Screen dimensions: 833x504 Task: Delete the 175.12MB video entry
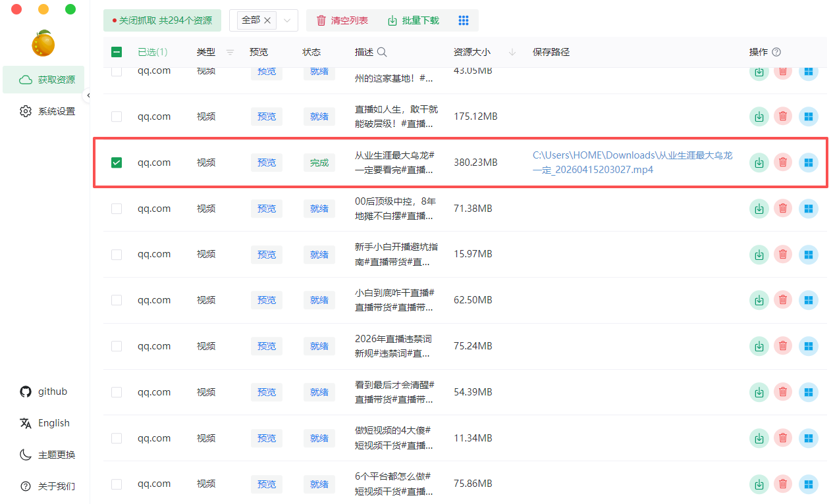(782, 116)
